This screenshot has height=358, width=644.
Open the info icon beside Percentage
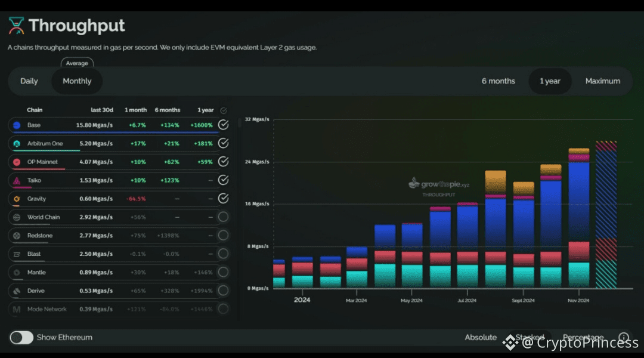[x=624, y=338]
